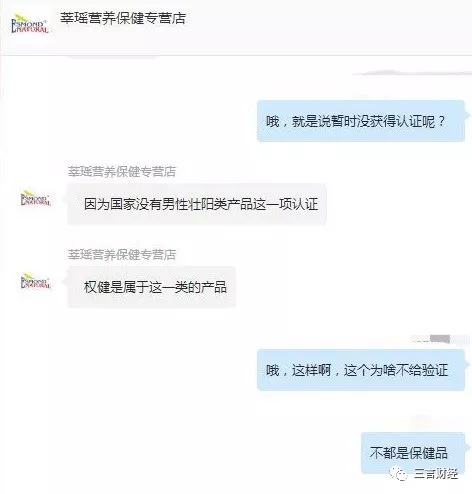The image size is (472, 494).
Task: Select the bubble tail of 暂时没获得认证 message
Action: [x=467, y=115]
